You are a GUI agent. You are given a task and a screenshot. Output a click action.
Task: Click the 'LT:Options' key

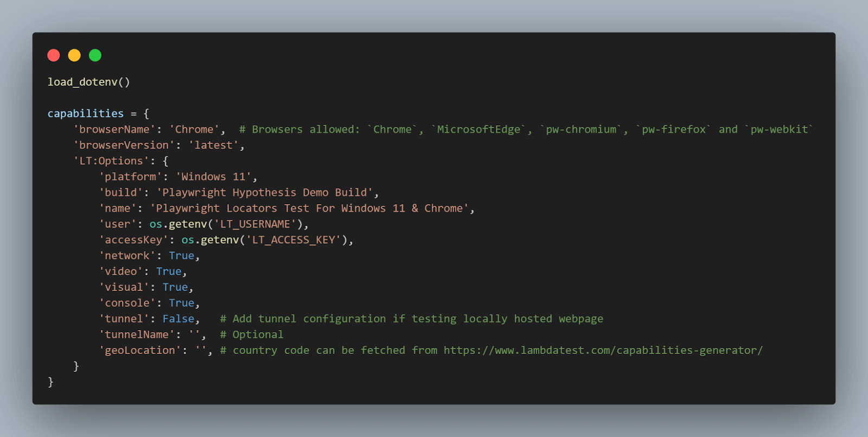click(x=111, y=161)
